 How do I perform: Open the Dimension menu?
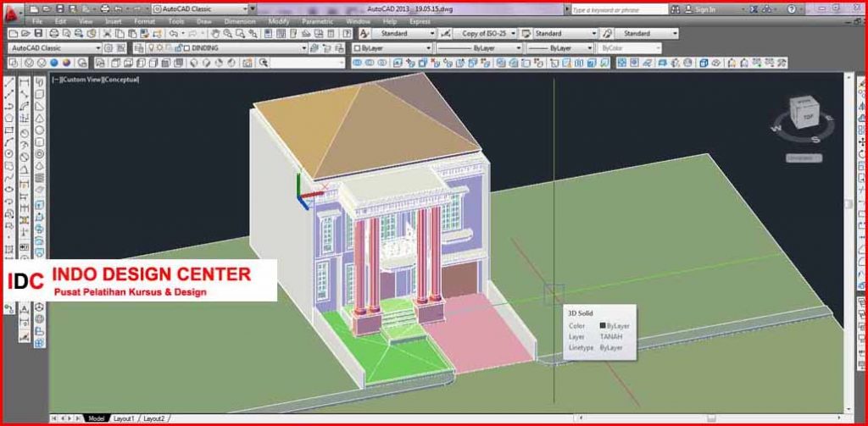[x=240, y=21]
